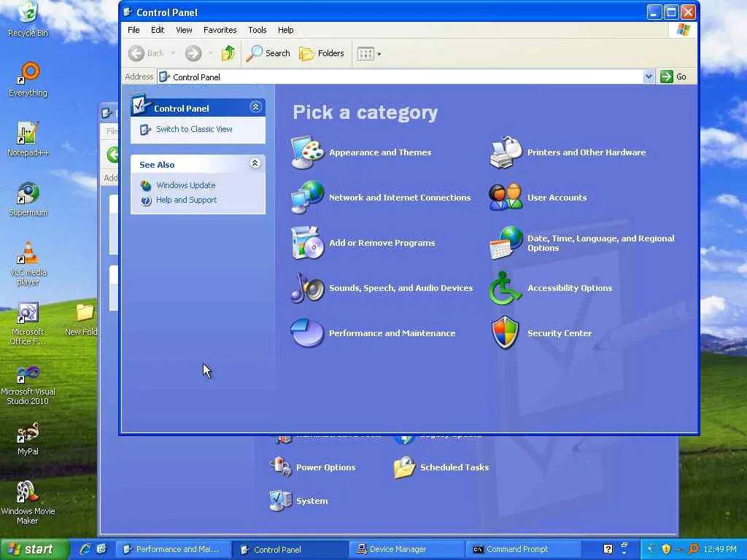This screenshot has height=560, width=747.
Task: Click the User Accounts text link
Action: [557, 198]
